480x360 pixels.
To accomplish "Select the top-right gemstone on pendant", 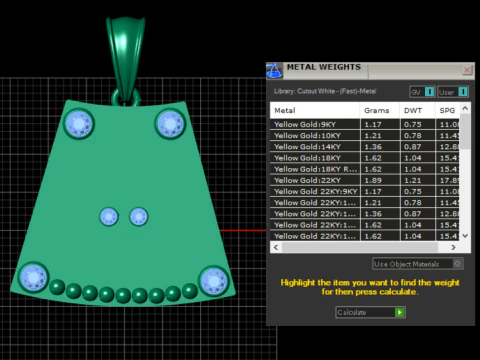I will point(170,124).
